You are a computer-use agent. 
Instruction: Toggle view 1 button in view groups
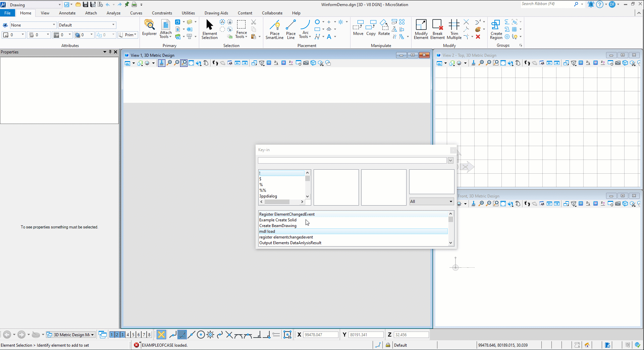coord(112,335)
